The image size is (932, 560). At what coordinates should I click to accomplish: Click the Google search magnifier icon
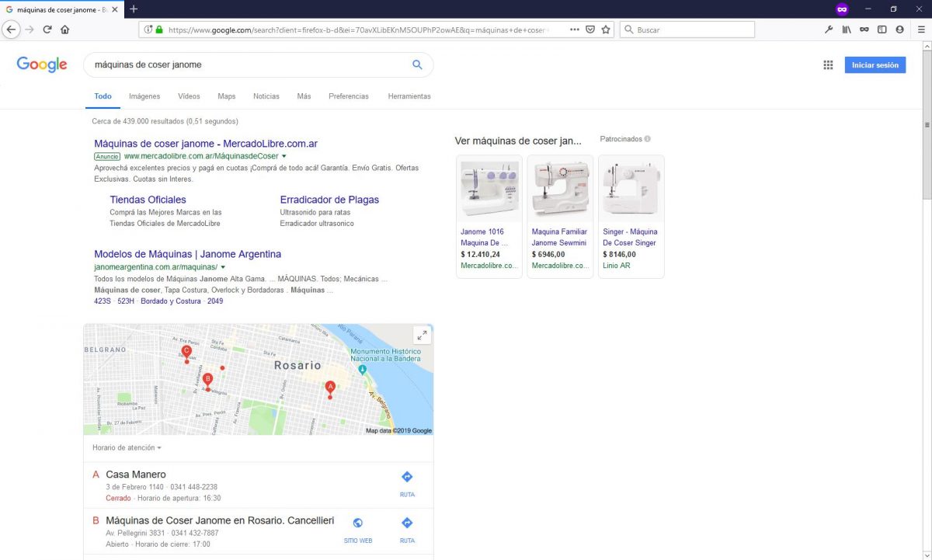417,65
